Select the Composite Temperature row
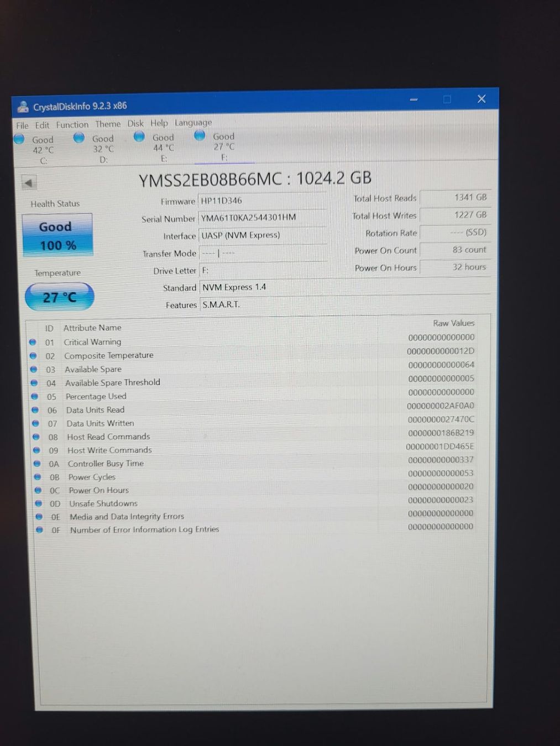 point(253,354)
